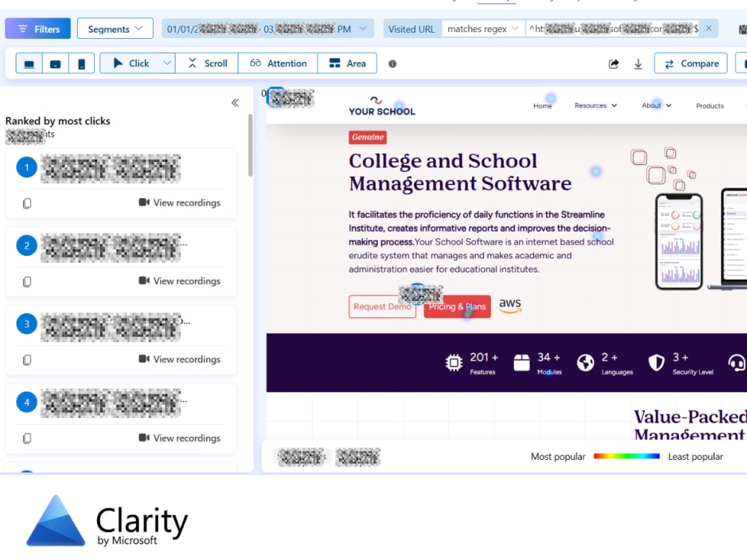Viewport: 747px width, 560px height.
Task: View recordings for rank 3 element
Action: click(x=179, y=359)
